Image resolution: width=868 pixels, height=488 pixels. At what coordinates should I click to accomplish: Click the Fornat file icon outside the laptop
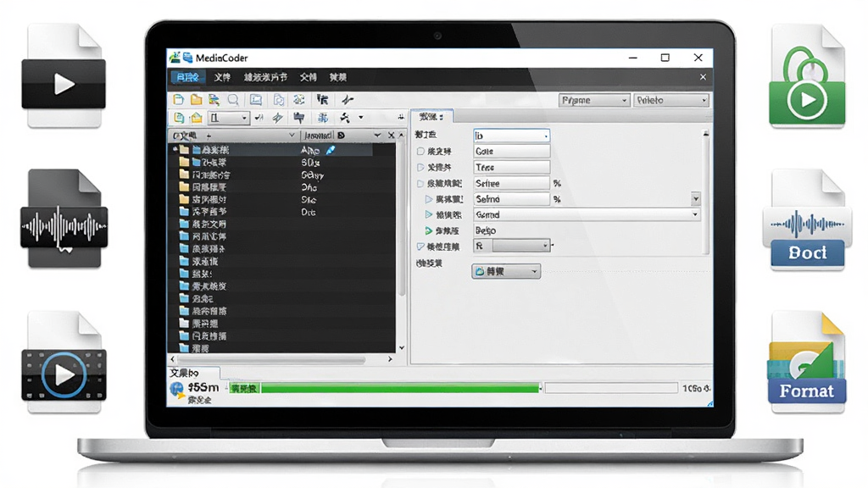[x=807, y=363]
